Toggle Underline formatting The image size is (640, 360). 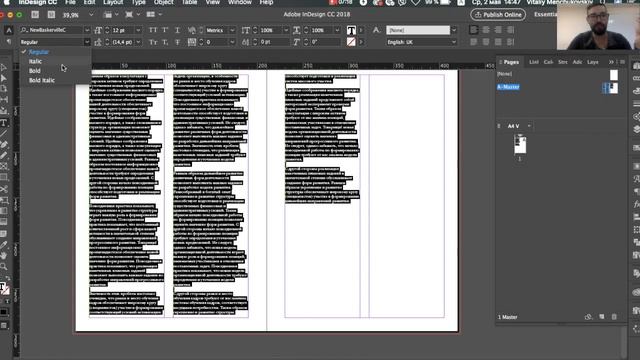click(177, 30)
